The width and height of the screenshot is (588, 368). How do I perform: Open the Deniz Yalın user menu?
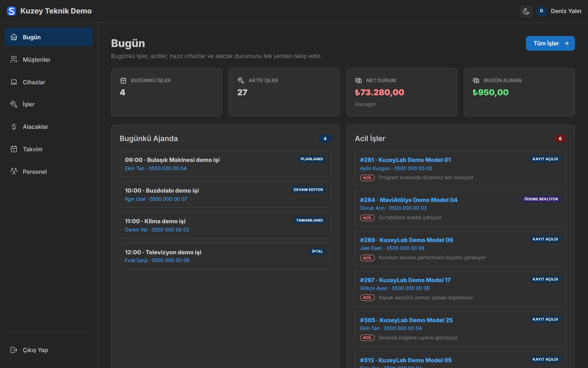pyautogui.click(x=566, y=11)
